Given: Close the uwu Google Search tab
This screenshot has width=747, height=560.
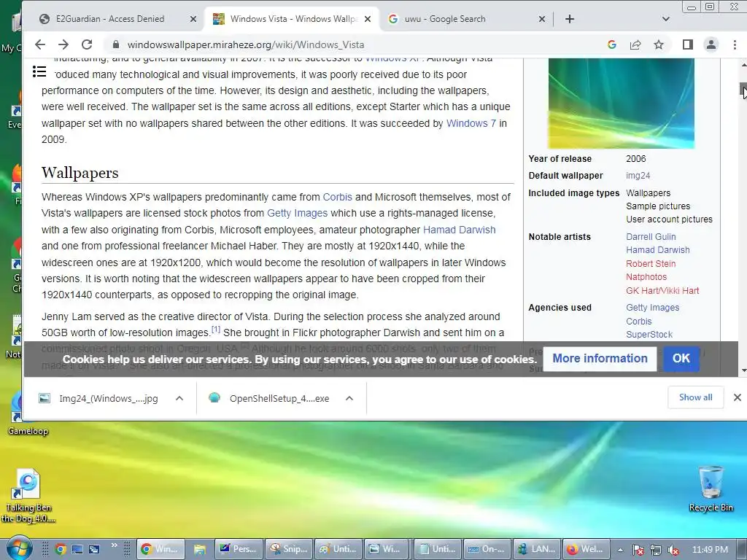Looking at the screenshot, I should [542, 19].
